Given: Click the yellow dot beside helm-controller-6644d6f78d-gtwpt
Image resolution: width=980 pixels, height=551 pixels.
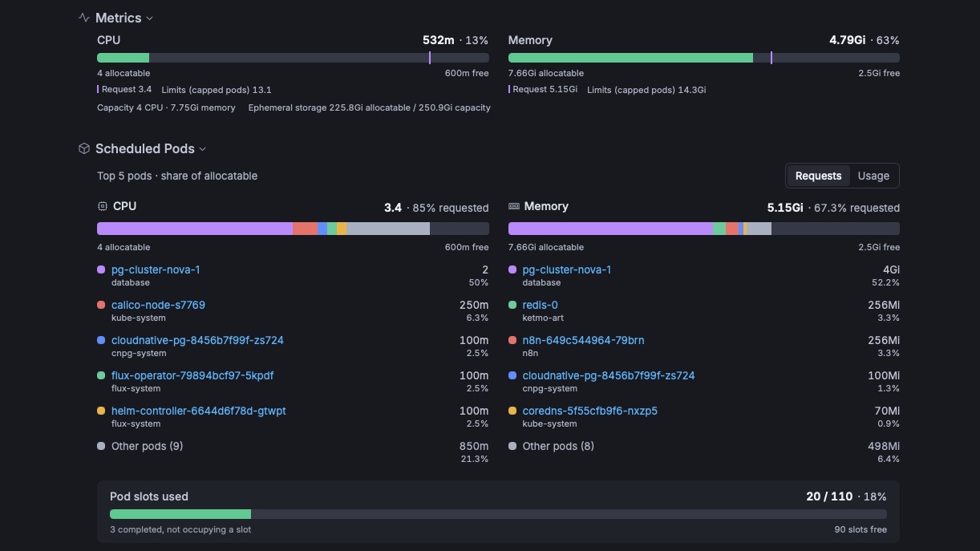Looking at the screenshot, I should (x=101, y=411).
